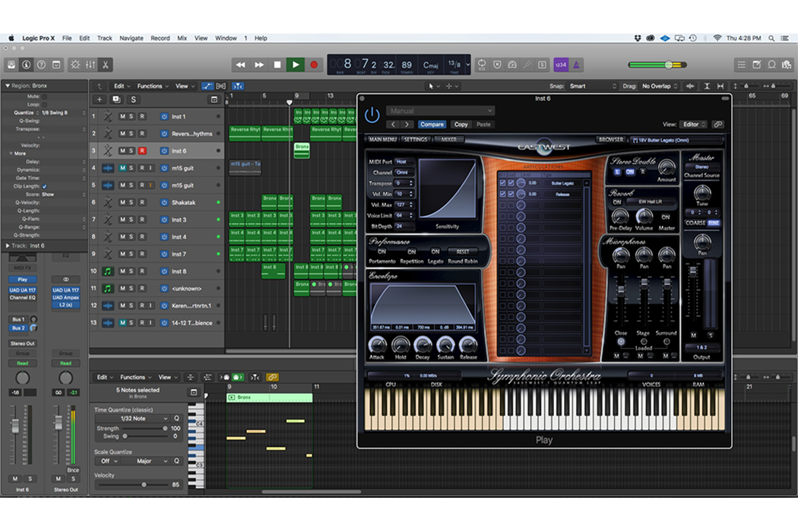Click the plugin Link chain icon

point(718,124)
